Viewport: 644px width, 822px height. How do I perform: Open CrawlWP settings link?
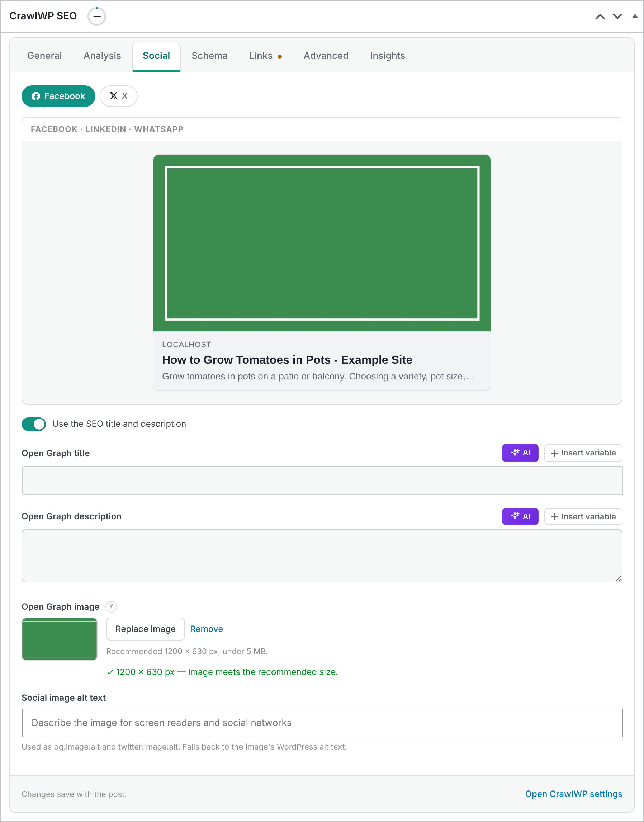pos(573,794)
